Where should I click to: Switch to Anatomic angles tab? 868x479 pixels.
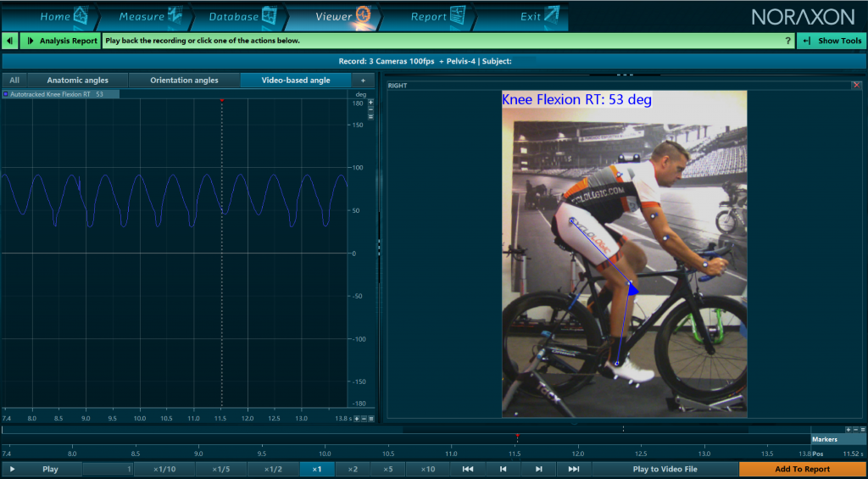(77, 81)
